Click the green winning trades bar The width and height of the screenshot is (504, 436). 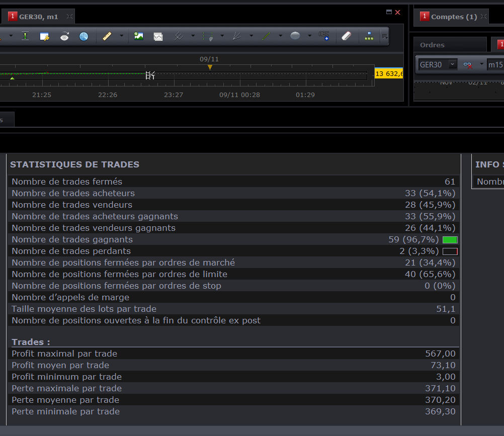click(450, 240)
